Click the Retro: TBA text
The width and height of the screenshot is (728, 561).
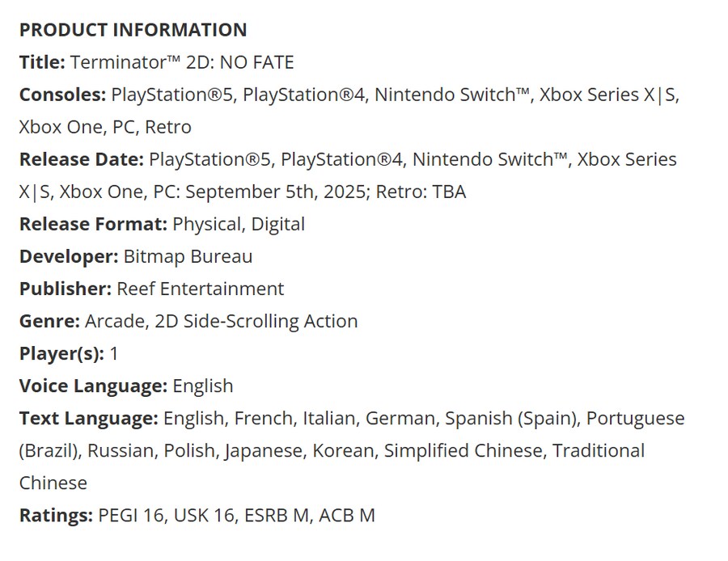click(421, 192)
